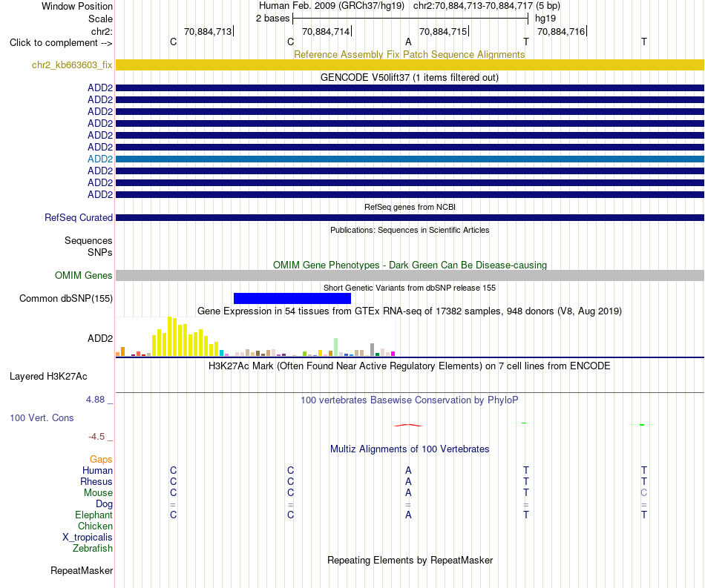Open Short Genetic Variants from dbSNP title
Viewport: 705px width, 588px height.
tap(410, 288)
